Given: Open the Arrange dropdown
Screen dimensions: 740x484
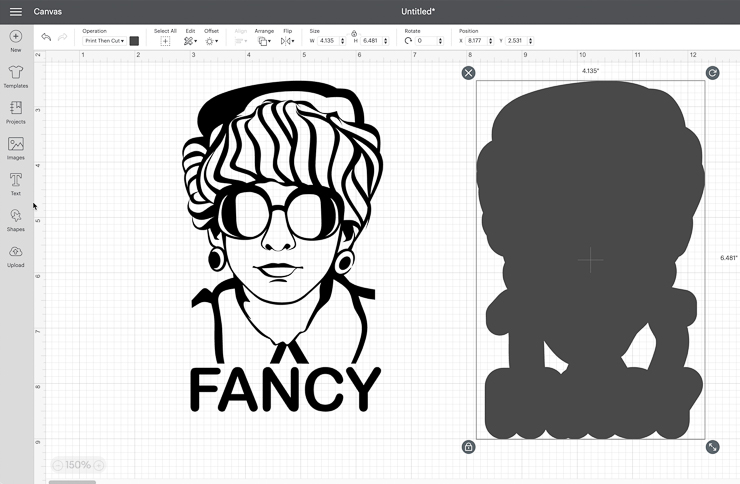Looking at the screenshot, I should pyautogui.click(x=264, y=41).
